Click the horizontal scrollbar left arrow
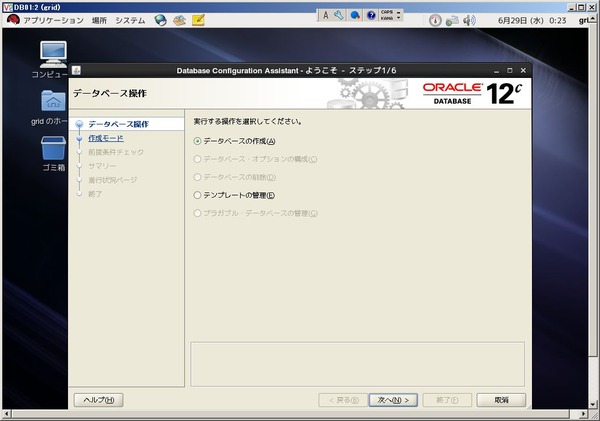 tap(7, 414)
